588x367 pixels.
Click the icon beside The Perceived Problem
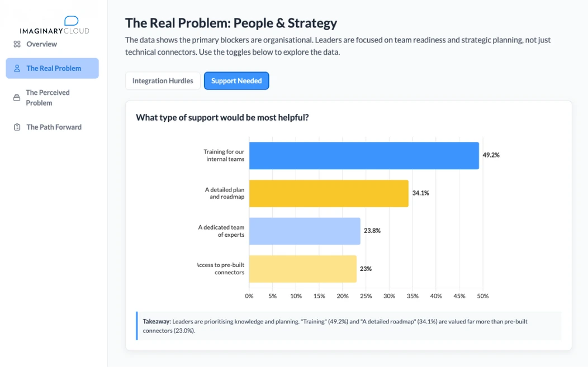coord(16,97)
